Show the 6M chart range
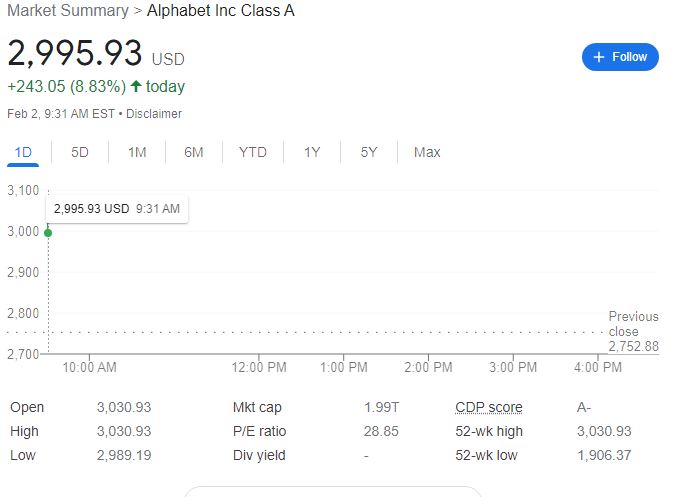The height and width of the screenshot is (497, 686). 194,152
